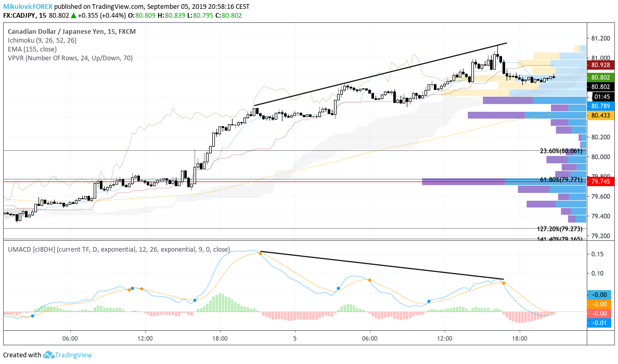Click the black 80.802 current price label
The width and height of the screenshot is (618, 364).
[x=600, y=87]
